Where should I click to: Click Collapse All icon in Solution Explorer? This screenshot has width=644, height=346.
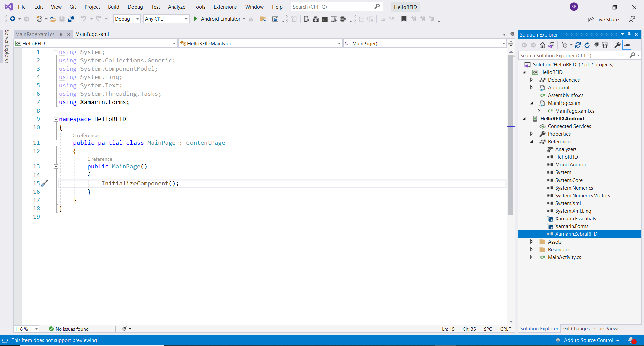tap(596, 45)
